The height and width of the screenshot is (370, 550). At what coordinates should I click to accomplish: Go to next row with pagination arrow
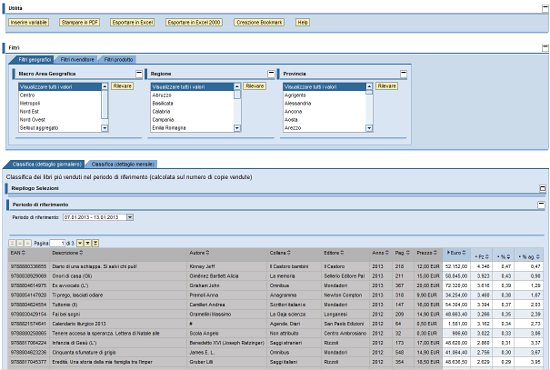80,243
